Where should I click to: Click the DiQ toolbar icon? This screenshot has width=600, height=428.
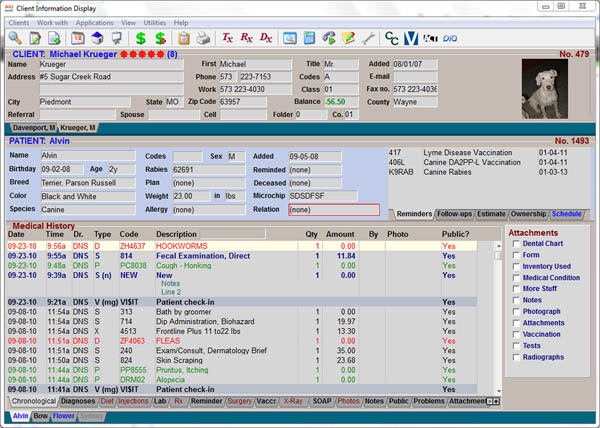point(450,38)
